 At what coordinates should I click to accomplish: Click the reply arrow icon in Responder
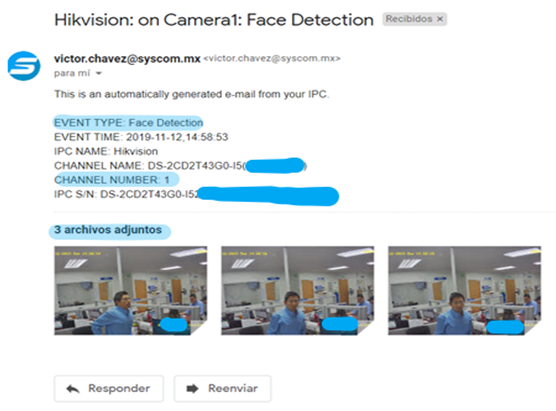(73, 389)
